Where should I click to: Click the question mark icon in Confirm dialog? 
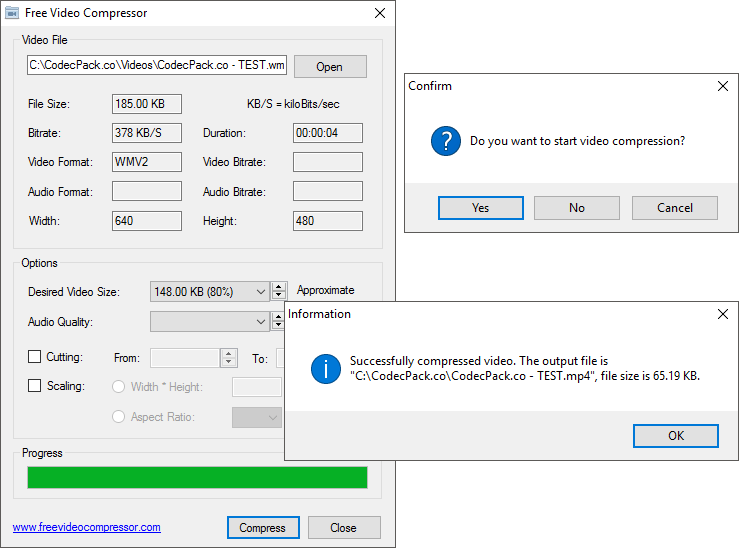coord(445,141)
